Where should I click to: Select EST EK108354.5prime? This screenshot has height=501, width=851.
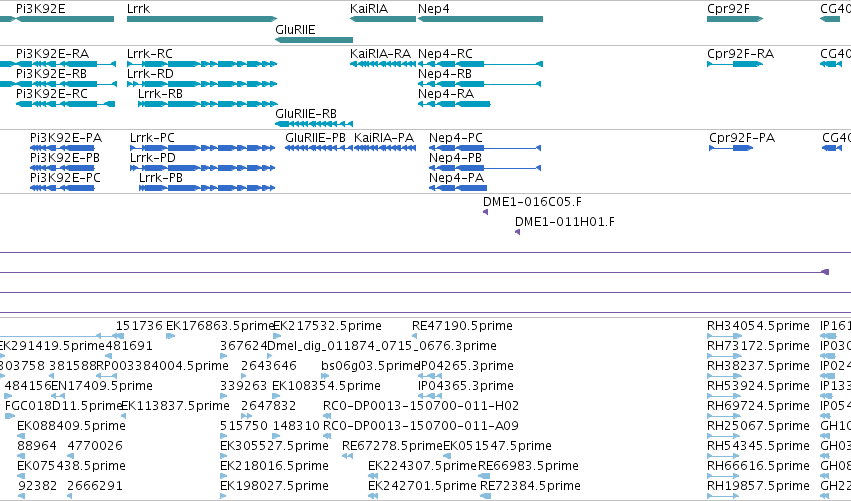pyautogui.click(x=276, y=396)
